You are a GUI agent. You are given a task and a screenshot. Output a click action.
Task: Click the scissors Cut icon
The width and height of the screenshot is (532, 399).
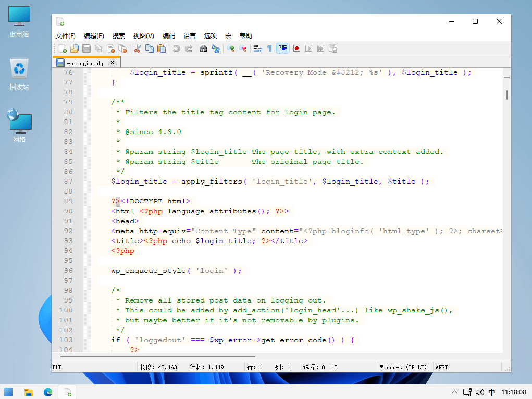[x=138, y=49]
